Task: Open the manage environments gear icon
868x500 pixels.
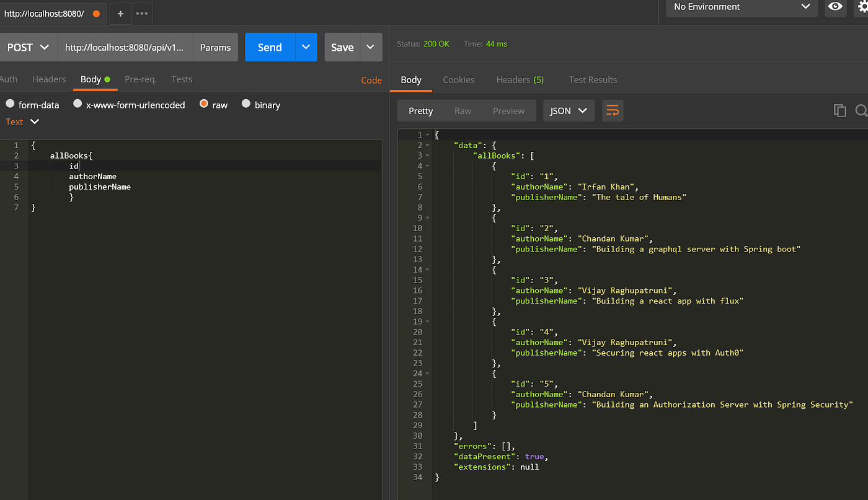Action: [x=860, y=7]
